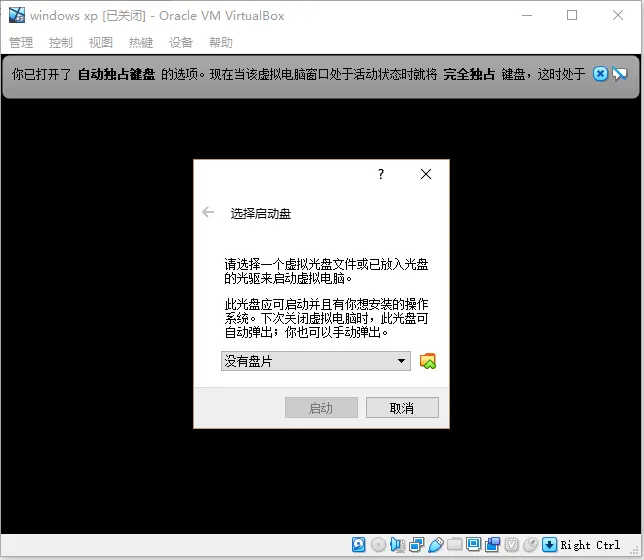This screenshot has height=560, width=644.
Task: Click the keyboard capture arrow icon
Action: [x=550, y=545]
